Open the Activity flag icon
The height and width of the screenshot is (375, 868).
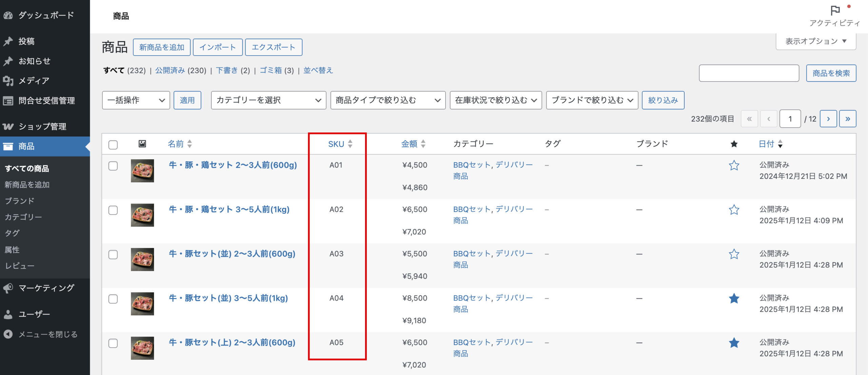pyautogui.click(x=835, y=11)
